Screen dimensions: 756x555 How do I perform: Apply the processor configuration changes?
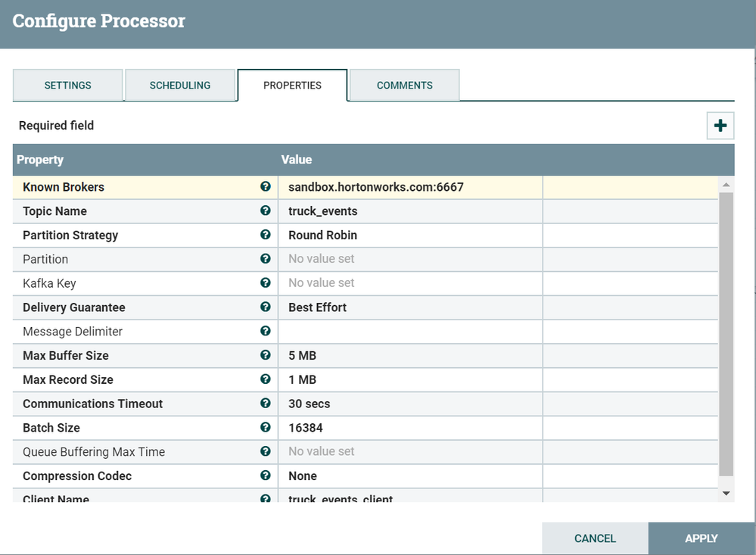click(702, 538)
